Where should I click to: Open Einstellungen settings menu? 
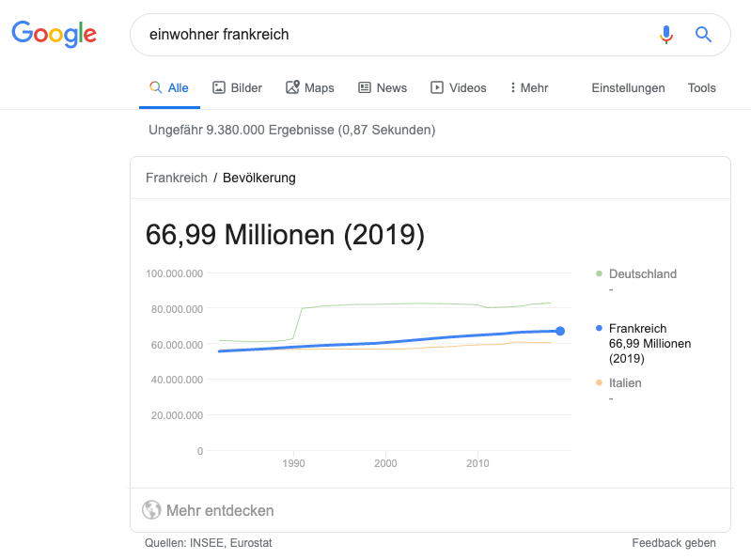pyautogui.click(x=628, y=88)
